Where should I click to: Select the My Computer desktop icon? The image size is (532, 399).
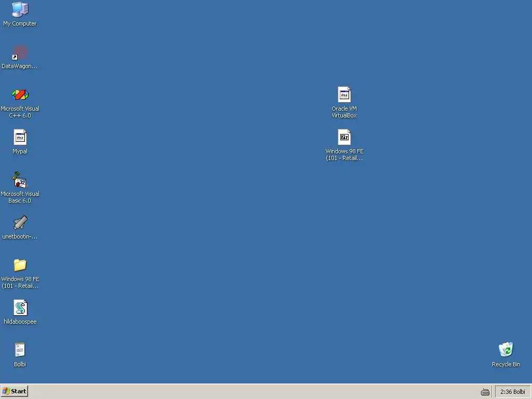pyautogui.click(x=20, y=10)
